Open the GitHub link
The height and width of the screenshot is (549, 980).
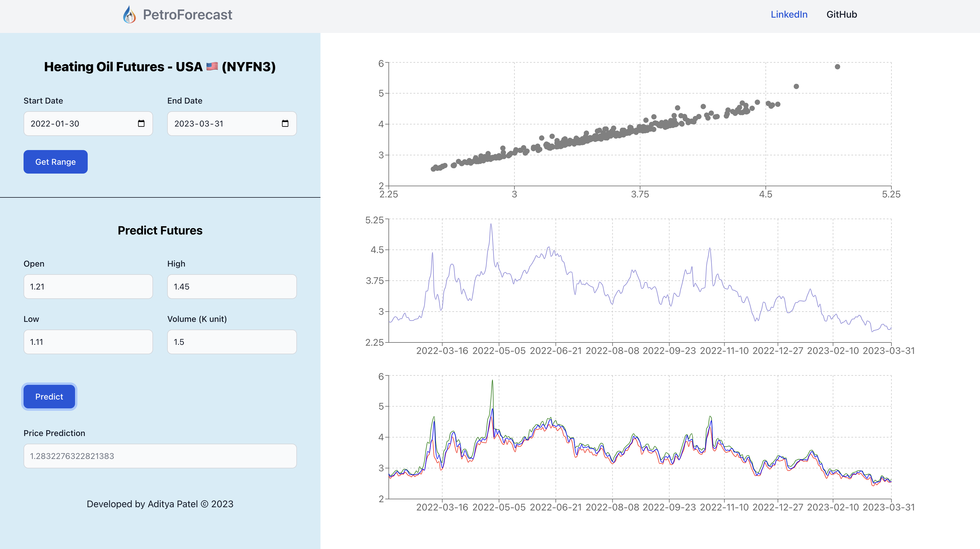[x=841, y=14]
